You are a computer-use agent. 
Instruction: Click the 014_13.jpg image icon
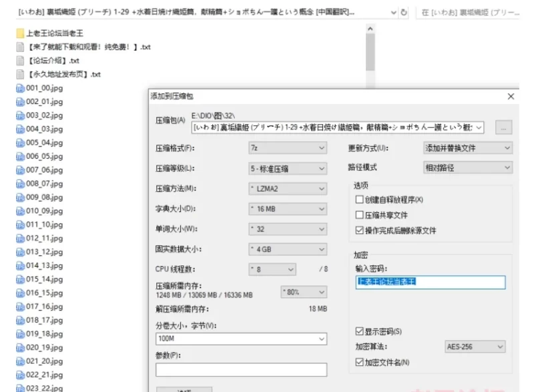(20, 265)
